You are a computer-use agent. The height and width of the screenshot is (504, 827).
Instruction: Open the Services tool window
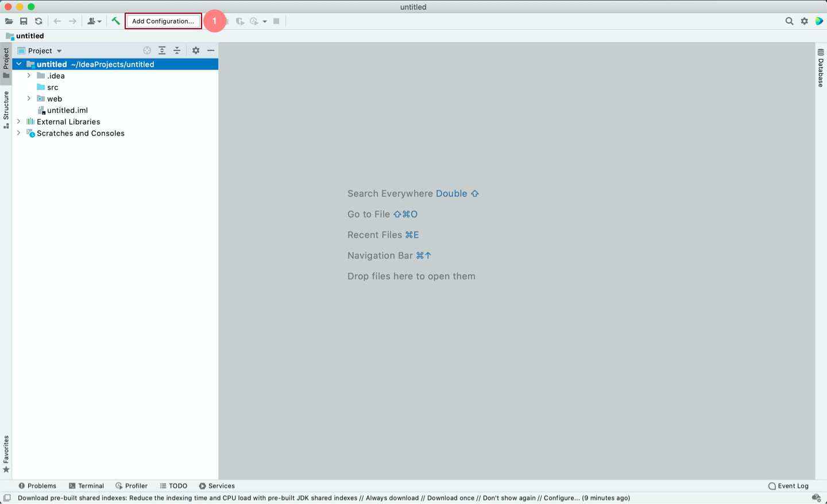(x=217, y=486)
